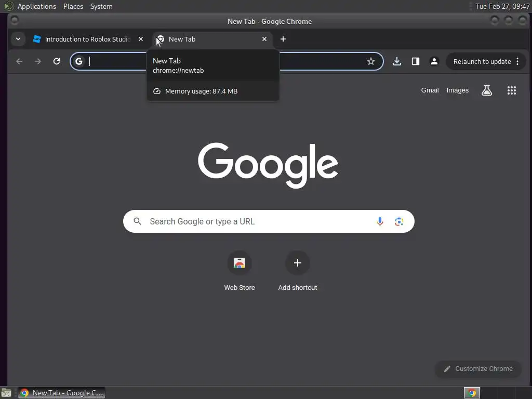Click the magnifier icon in search box
The width and height of the screenshot is (532, 399).
point(137,221)
